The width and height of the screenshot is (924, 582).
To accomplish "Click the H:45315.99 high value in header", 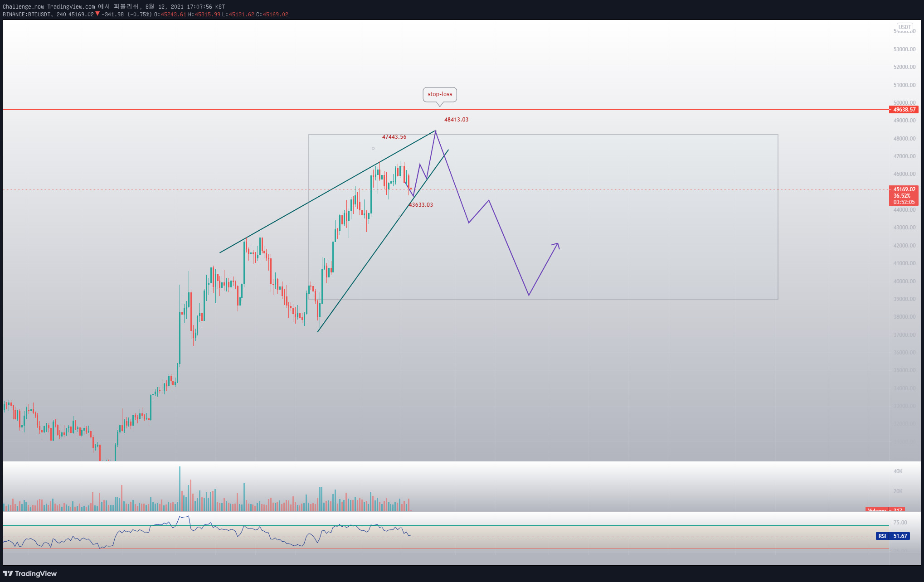I will pos(204,15).
